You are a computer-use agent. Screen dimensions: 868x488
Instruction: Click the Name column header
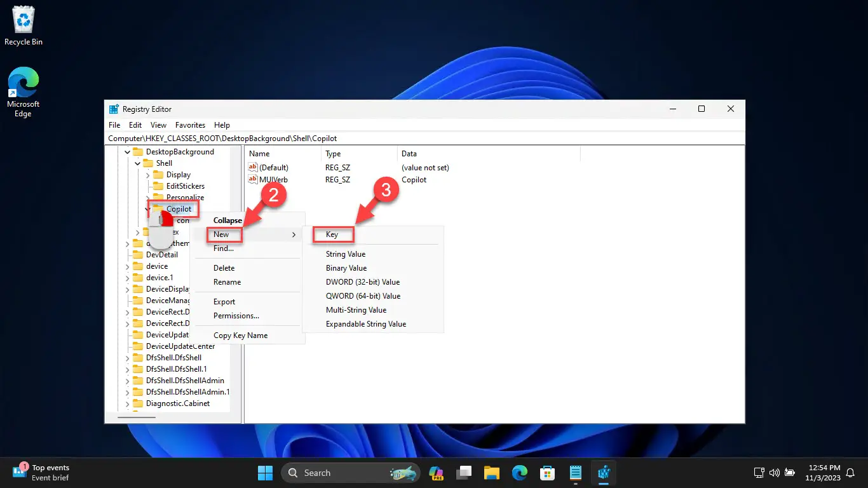coord(283,154)
